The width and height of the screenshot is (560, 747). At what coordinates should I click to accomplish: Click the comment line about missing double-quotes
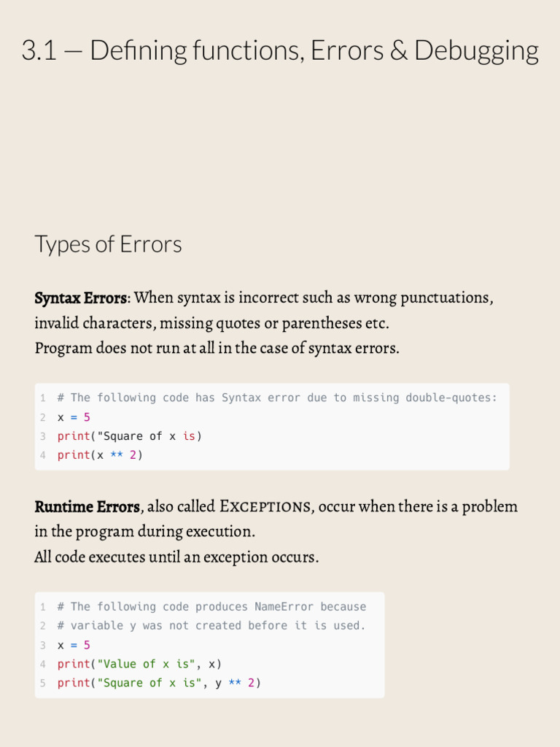[x=277, y=398]
